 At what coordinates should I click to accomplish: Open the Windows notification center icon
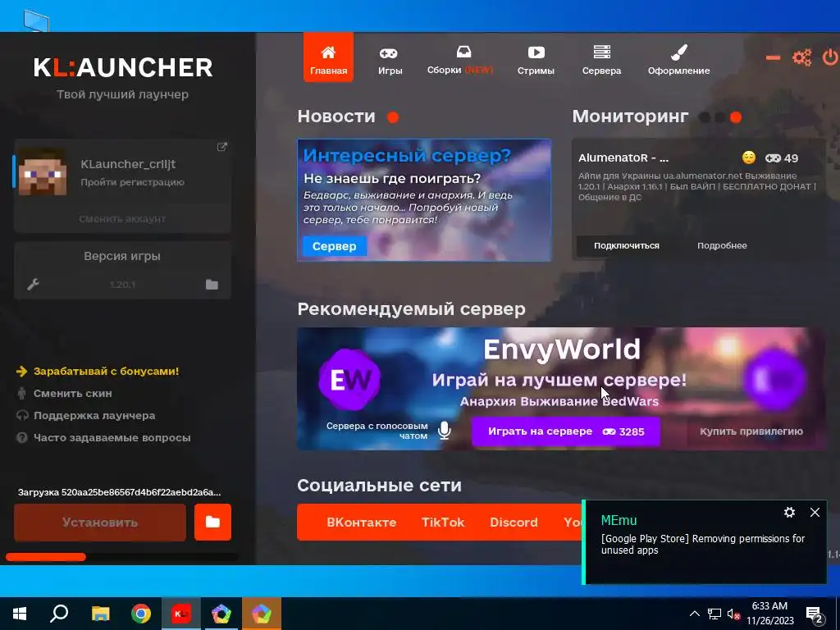[816, 615]
